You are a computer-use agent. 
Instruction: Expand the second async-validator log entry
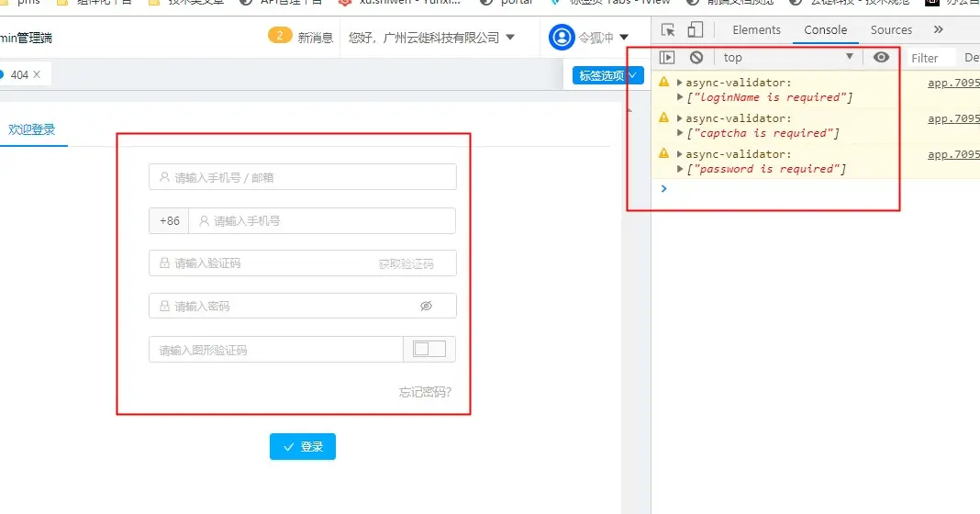(x=679, y=118)
